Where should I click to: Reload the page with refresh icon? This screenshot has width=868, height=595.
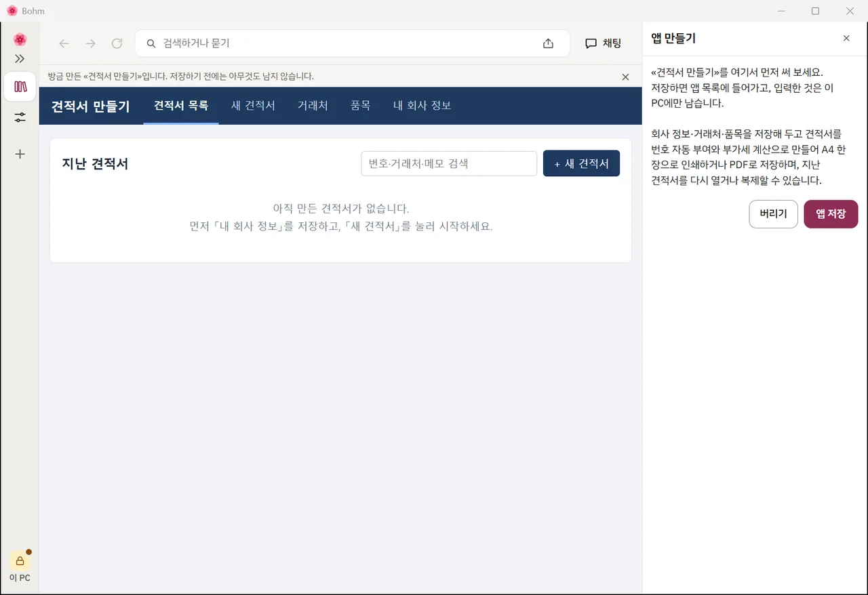point(117,43)
